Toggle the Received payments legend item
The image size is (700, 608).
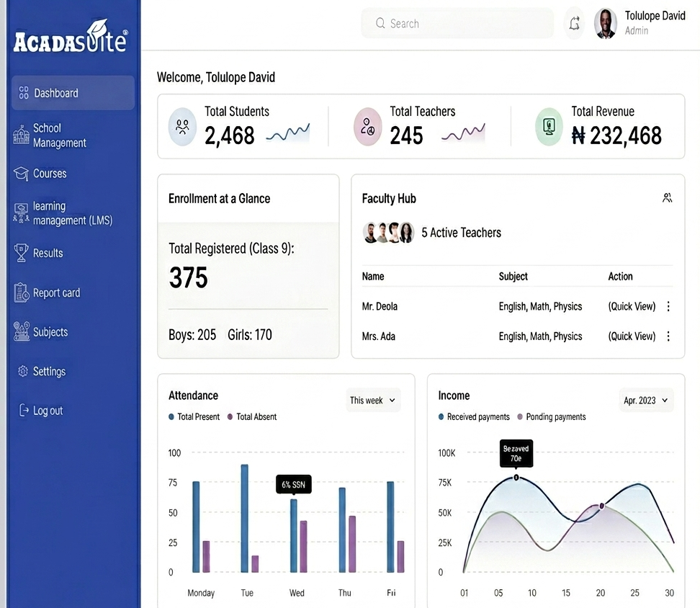coord(474,416)
